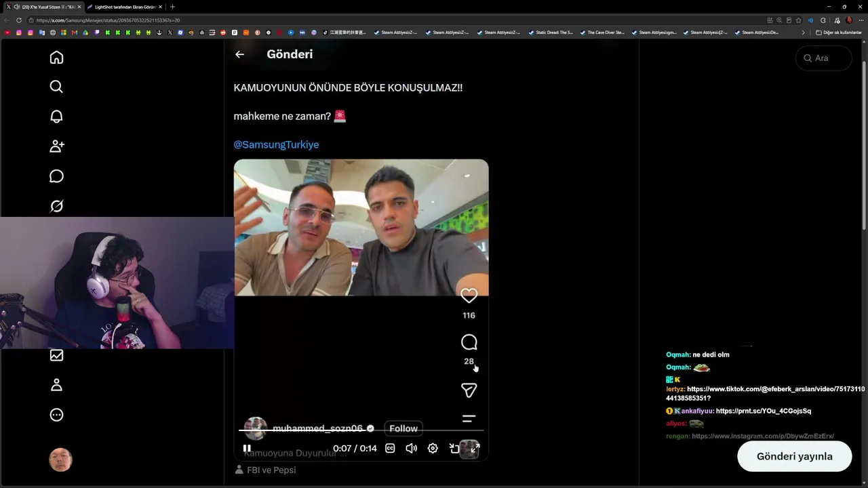
Task: Open the TikTok bookmark with Chinese title
Action: tap(344, 33)
